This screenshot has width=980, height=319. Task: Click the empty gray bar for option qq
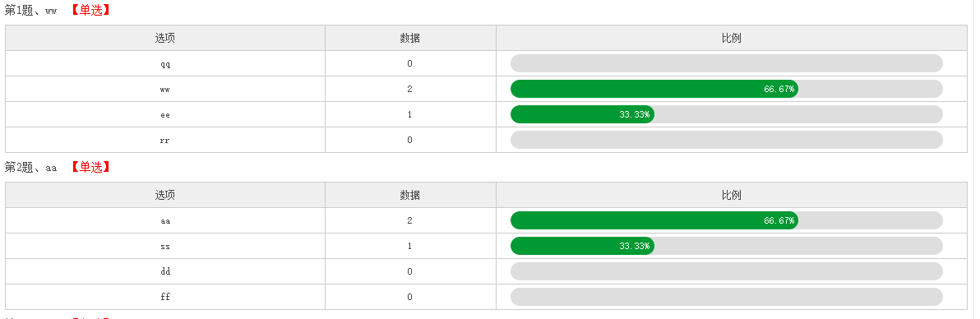tap(726, 63)
